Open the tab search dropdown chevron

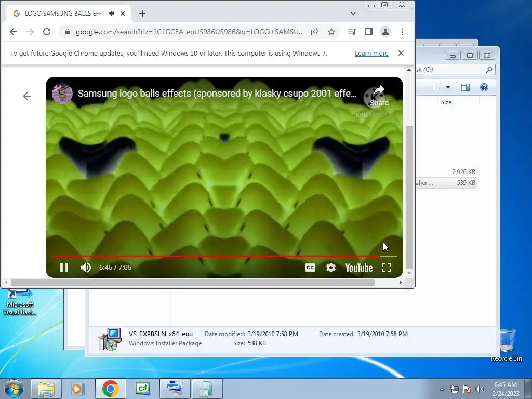[x=353, y=14]
